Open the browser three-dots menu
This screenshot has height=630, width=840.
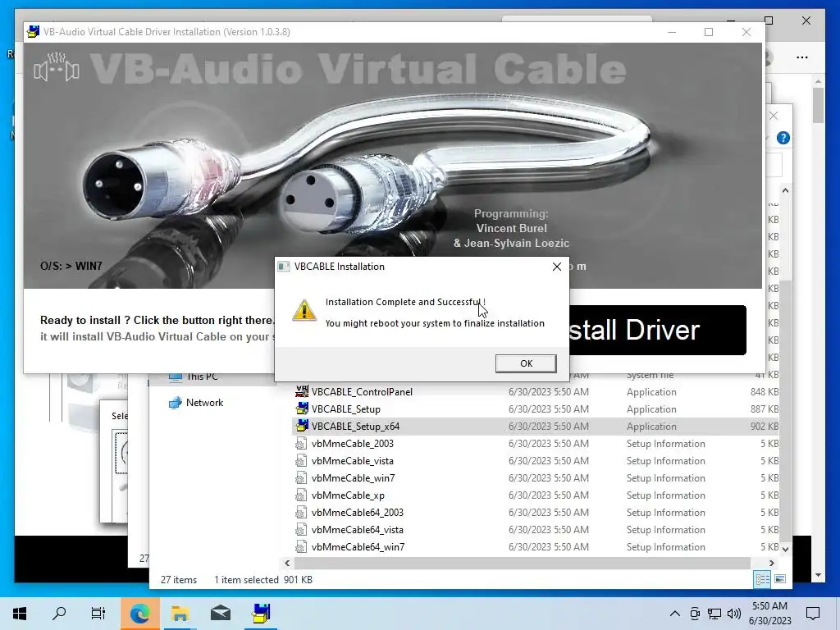(802, 57)
